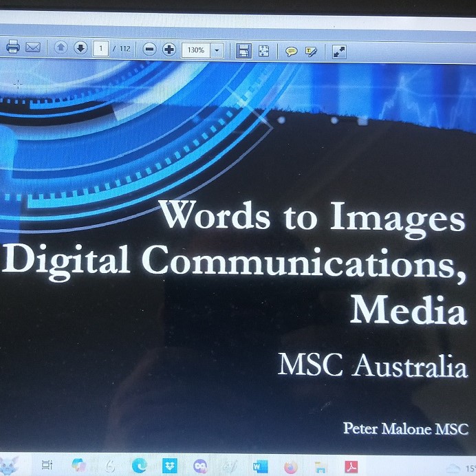This screenshot has width=476, height=476.
Task: Go to the next page arrow
Action: 80,48
